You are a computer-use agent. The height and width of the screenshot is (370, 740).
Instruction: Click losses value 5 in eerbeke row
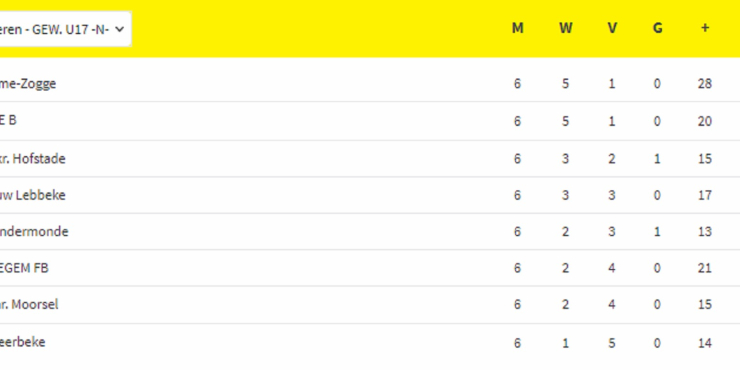612,342
